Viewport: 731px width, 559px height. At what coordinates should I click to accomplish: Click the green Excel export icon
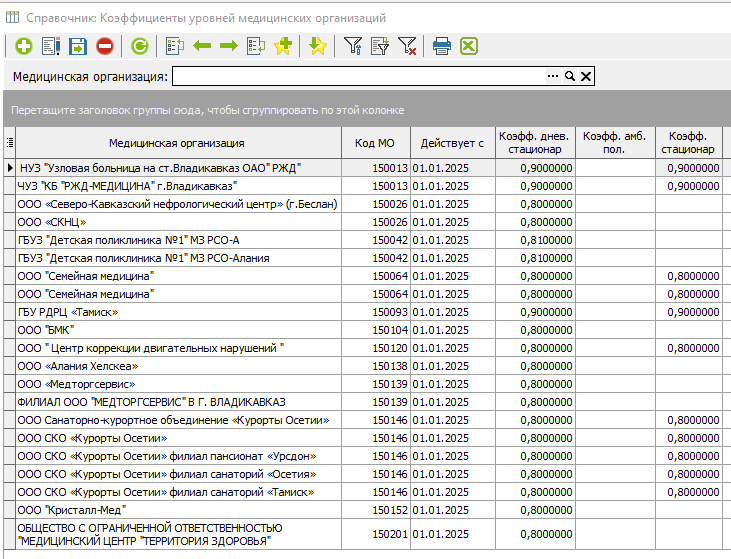coord(468,46)
